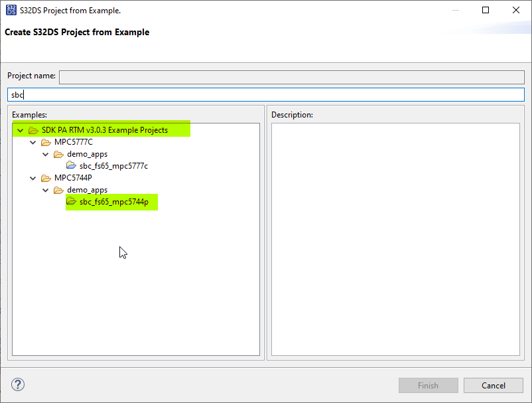The image size is (532, 403).
Task: Click the S32DS icon in the title bar
Action: coord(11,10)
